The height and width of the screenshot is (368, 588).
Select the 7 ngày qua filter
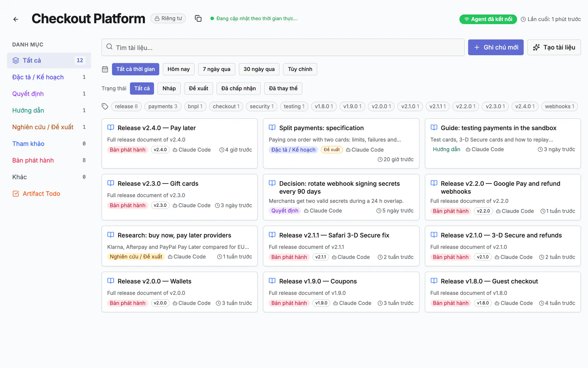tap(217, 69)
